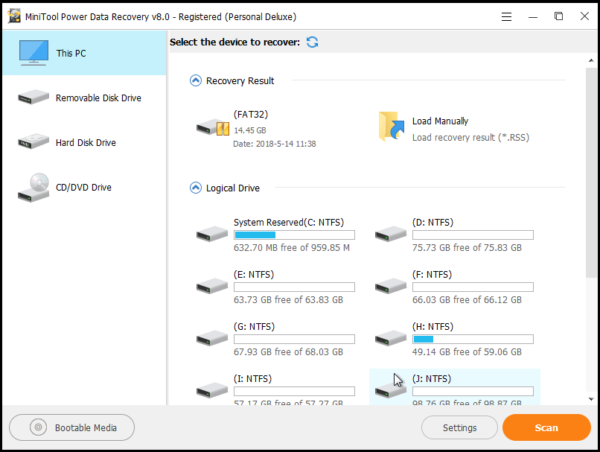The height and width of the screenshot is (452, 600).
Task: Select the Removable Disk Drive icon
Action: coord(33,97)
